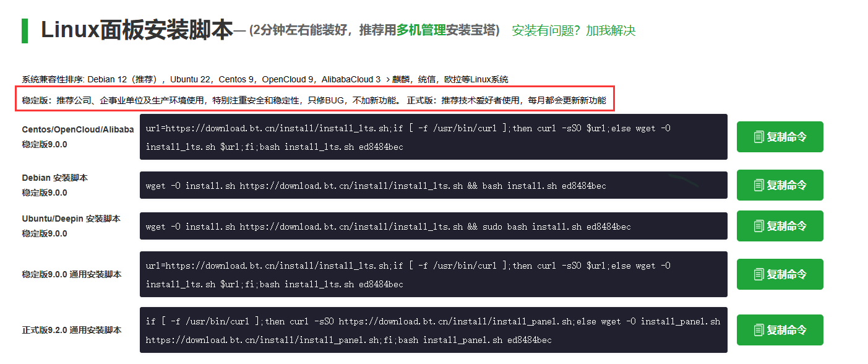The image size is (868, 364).
Task: Copy the Ubuntu/Deepin install script command
Action: pyautogui.click(x=780, y=226)
